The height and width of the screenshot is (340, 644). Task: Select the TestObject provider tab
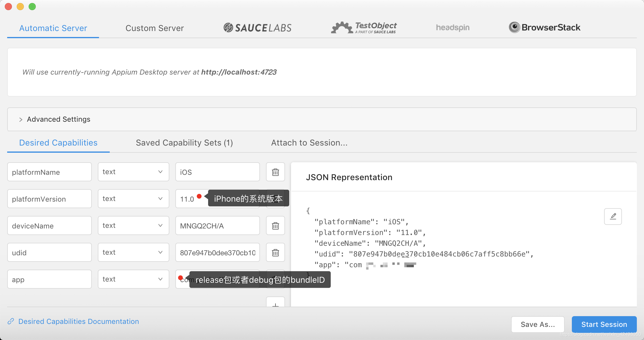(x=364, y=28)
